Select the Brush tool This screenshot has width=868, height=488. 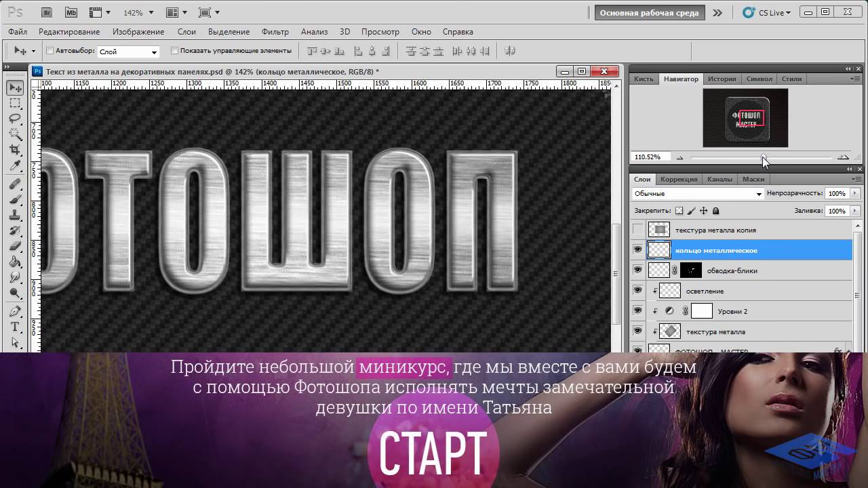pos(15,200)
